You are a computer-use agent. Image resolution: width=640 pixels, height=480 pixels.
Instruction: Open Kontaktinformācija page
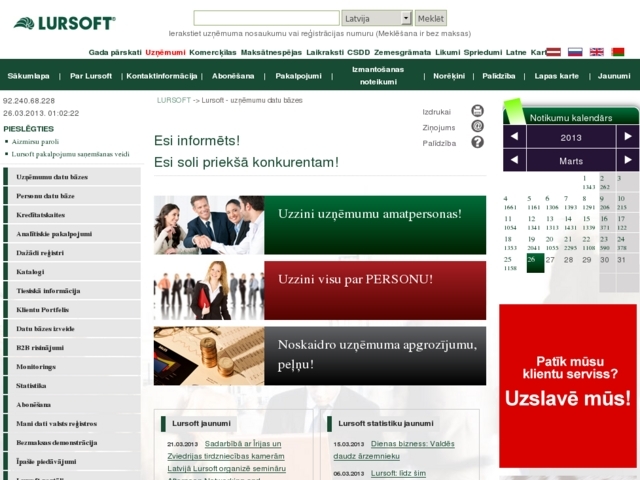(162, 76)
